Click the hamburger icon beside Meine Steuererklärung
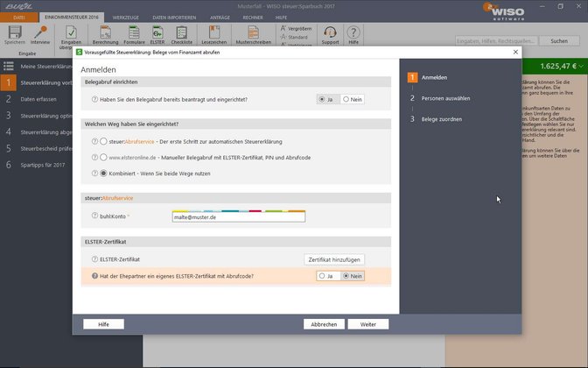Screen dimensions: 588x368 8,66
